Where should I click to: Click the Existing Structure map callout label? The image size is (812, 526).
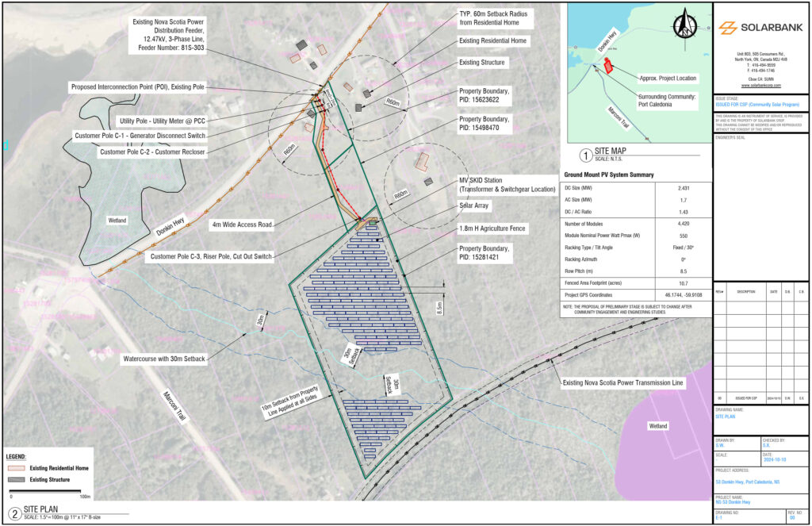point(482,62)
